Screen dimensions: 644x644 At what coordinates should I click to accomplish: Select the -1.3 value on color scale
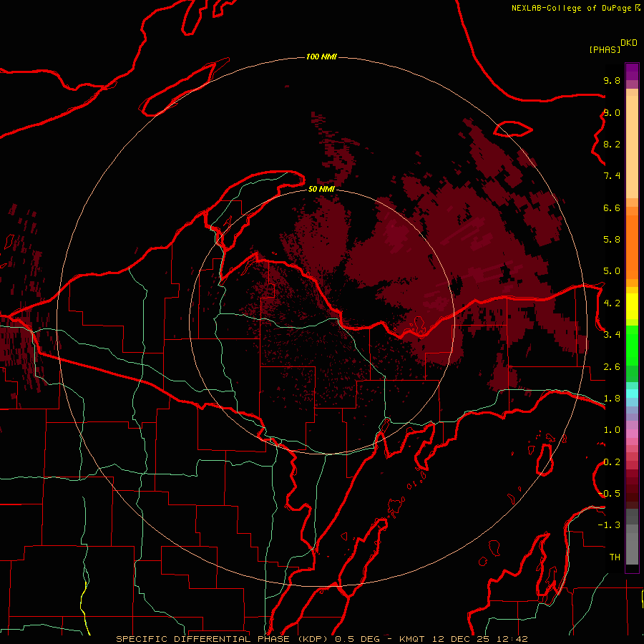(x=609, y=526)
